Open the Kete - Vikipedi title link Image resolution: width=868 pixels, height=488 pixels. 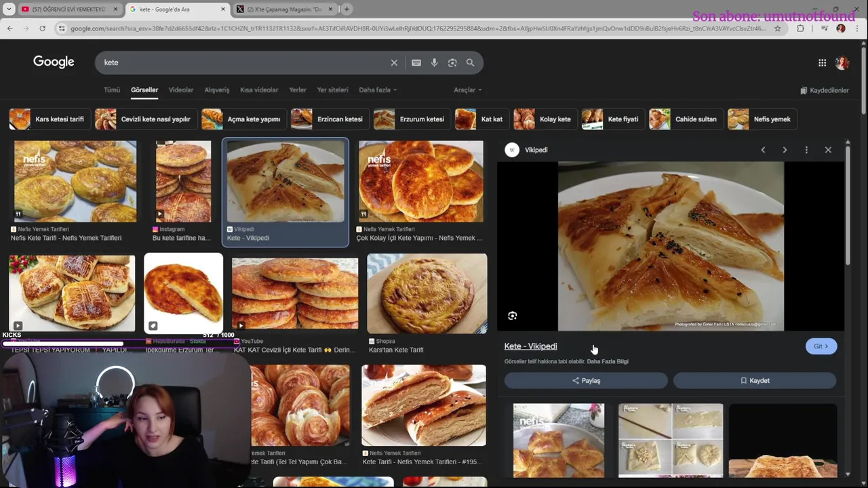(x=530, y=346)
